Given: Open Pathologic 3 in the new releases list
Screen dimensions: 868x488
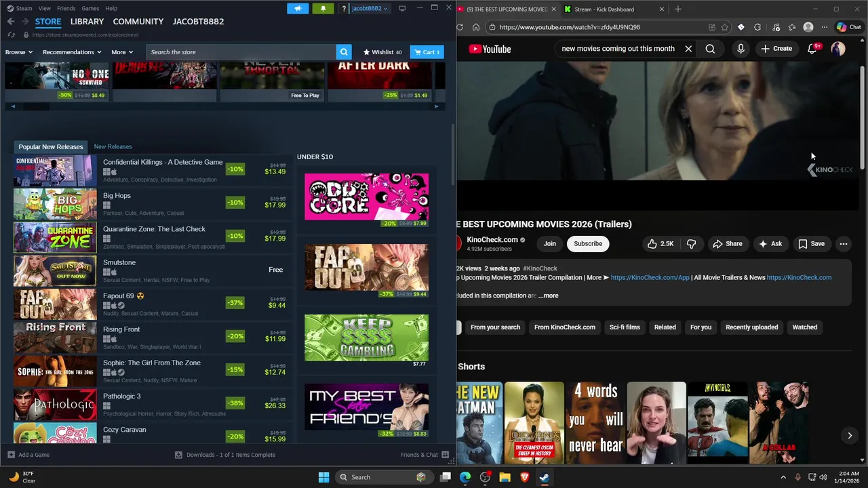Looking at the screenshot, I should (x=153, y=405).
